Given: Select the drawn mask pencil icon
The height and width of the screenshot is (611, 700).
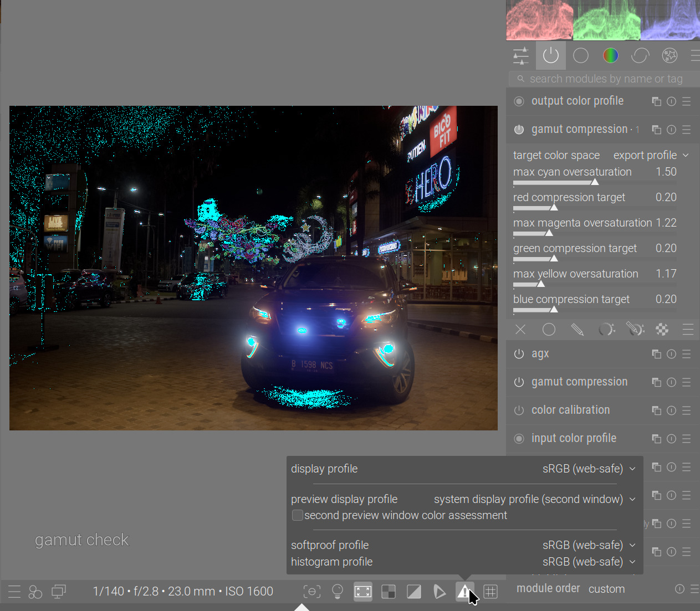Looking at the screenshot, I should tap(577, 330).
